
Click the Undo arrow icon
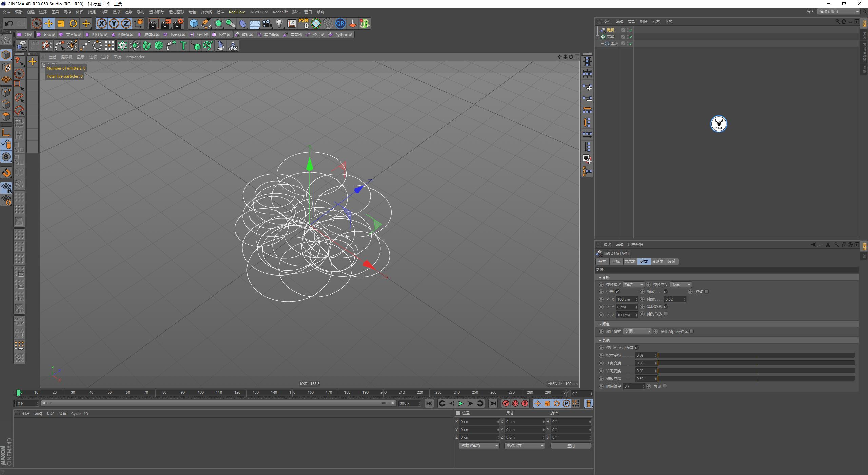click(x=8, y=23)
